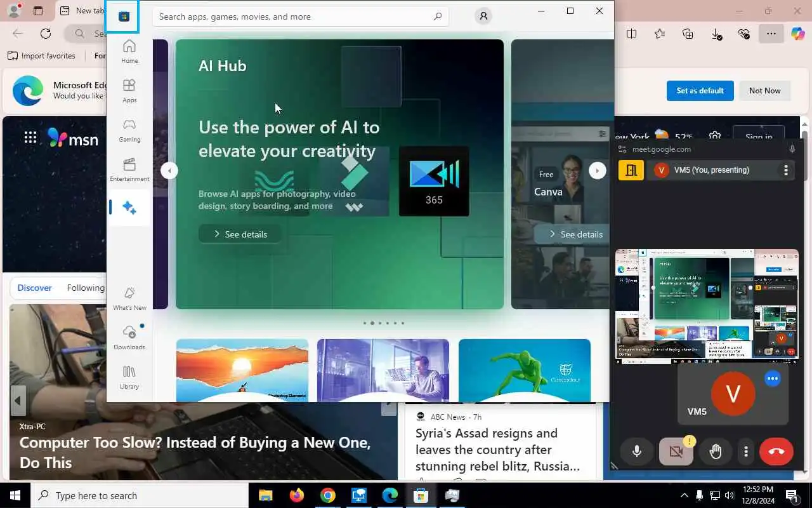The image size is (812, 508).
Task: Open Downloads in the Store sidebar
Action: 129,338
